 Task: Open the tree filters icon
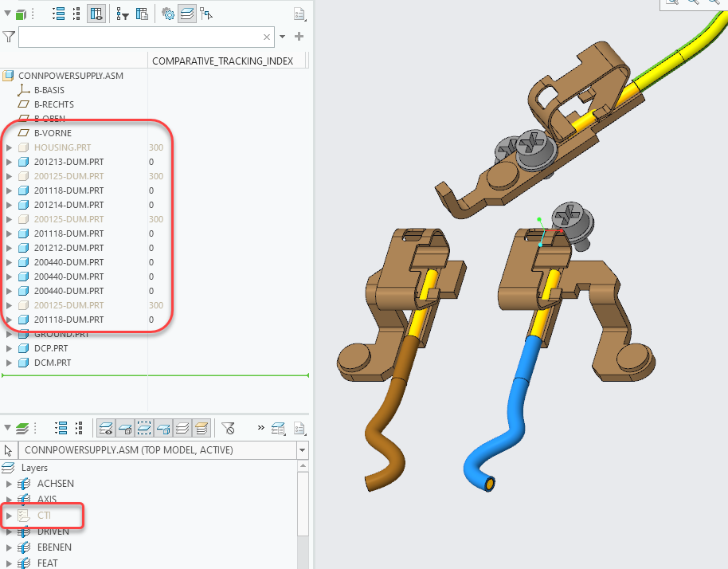point(123,14)
